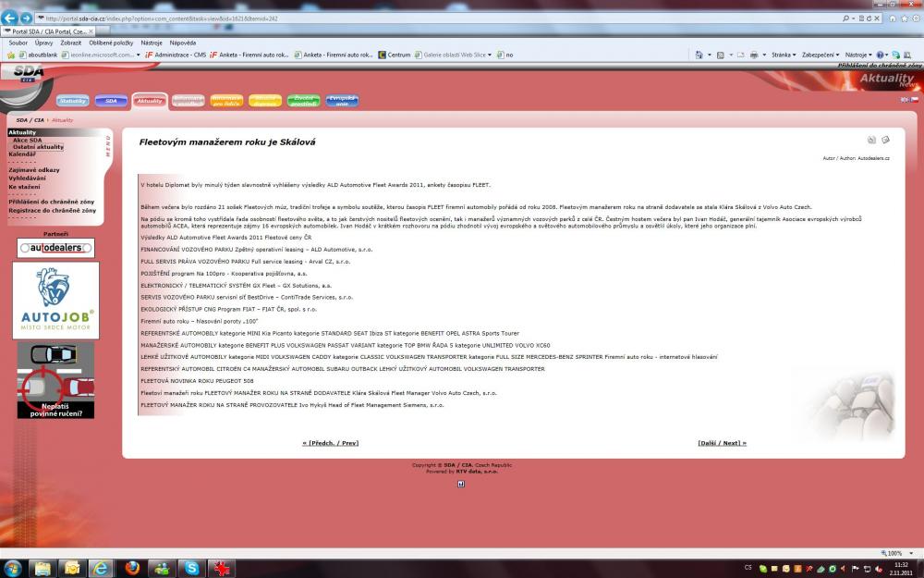Open the browser Home house icon
924x578 pixels.
pyautogui.click(x=893, y=18)
